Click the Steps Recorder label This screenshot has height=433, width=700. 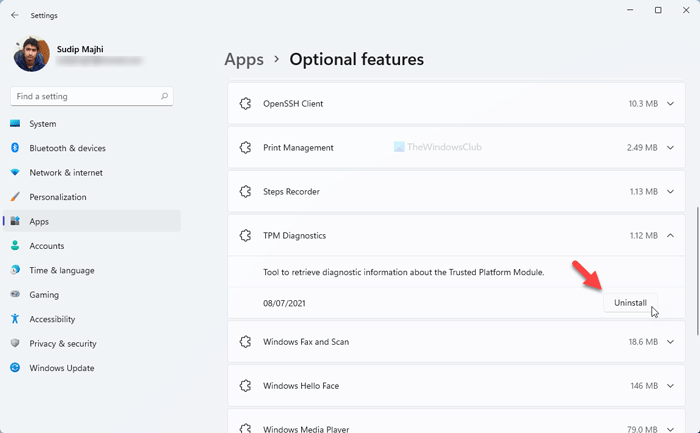[x=291, y=192]
